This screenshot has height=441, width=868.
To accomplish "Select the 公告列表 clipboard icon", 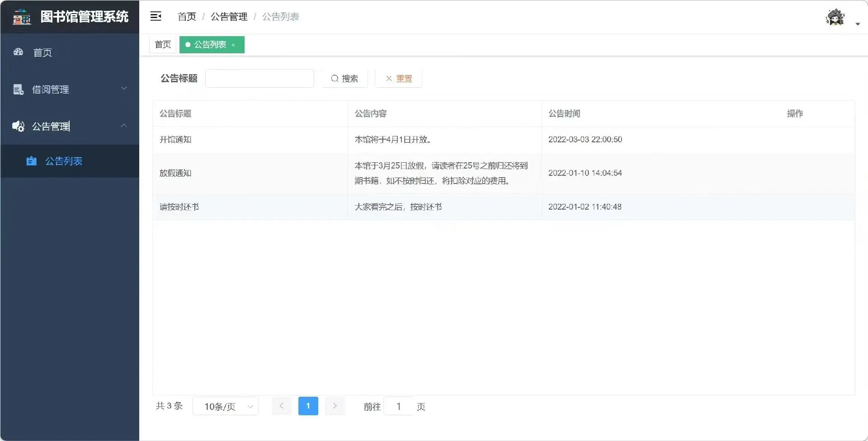I will (31, 161).
